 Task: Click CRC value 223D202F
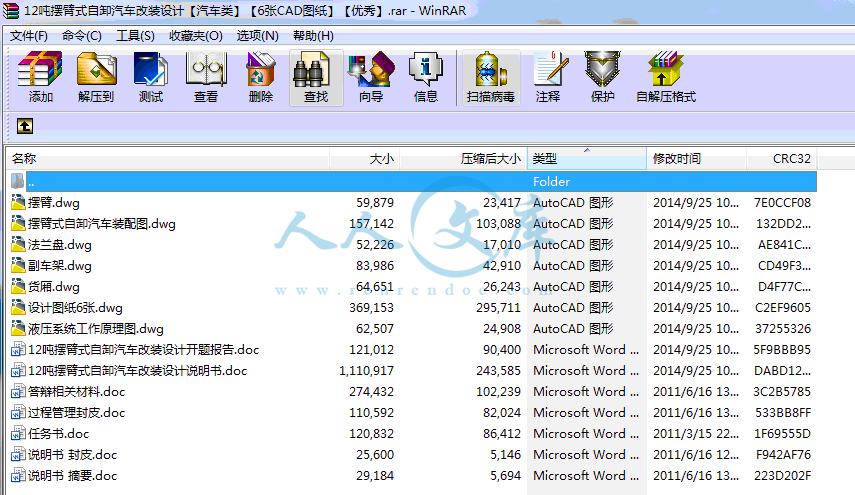(782, 475)
